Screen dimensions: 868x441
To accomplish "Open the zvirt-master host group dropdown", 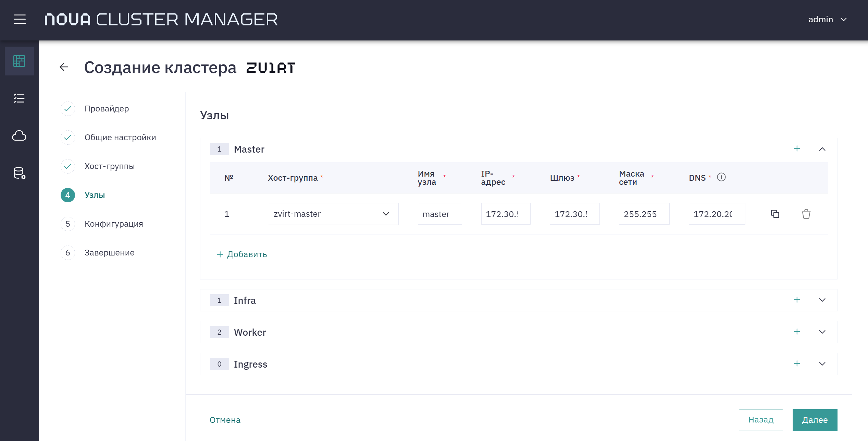I will [333, 214].
